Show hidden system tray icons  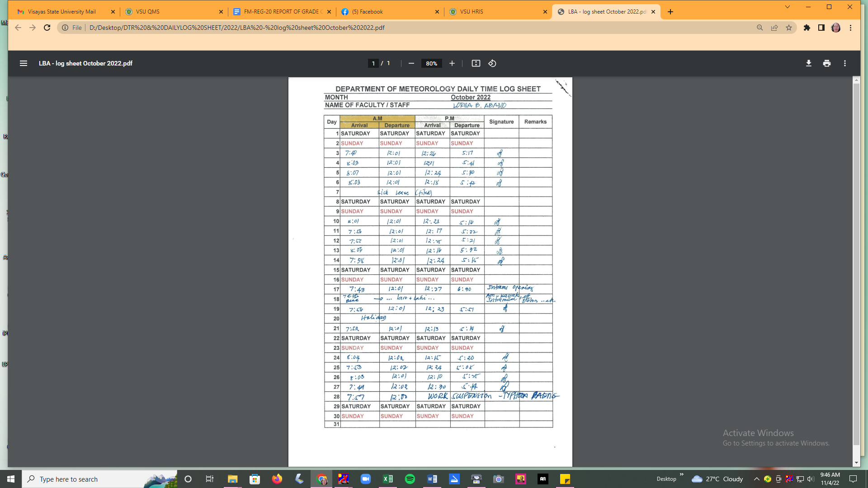[x=756, y=479]
